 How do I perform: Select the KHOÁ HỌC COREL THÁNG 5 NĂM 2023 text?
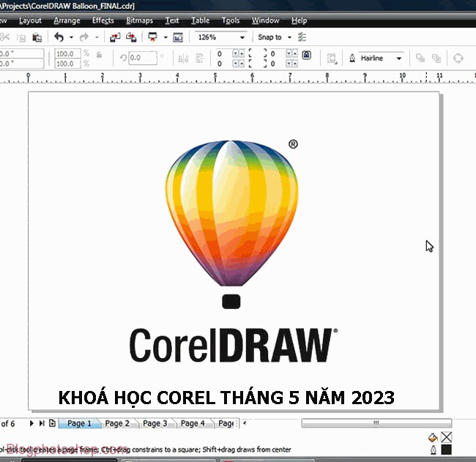pos(226,398)
